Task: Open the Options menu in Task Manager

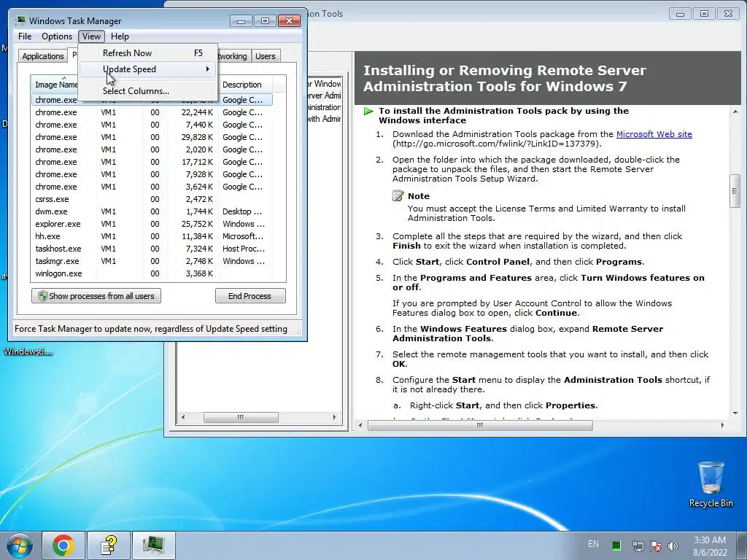Action: tap(57, 36)
